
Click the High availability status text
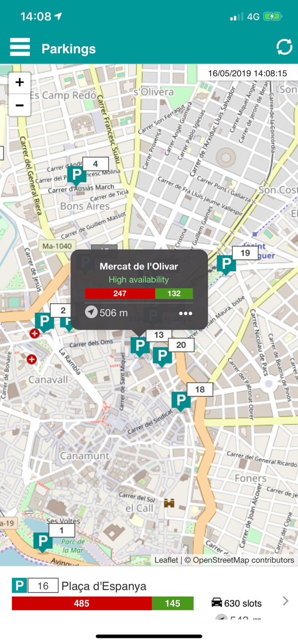click(x=138, y=279)
